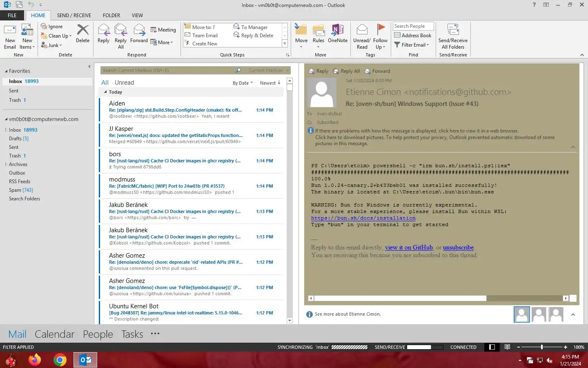
Task: Open the By Date arrangement dropdown
Action: (x=243, y=83)
